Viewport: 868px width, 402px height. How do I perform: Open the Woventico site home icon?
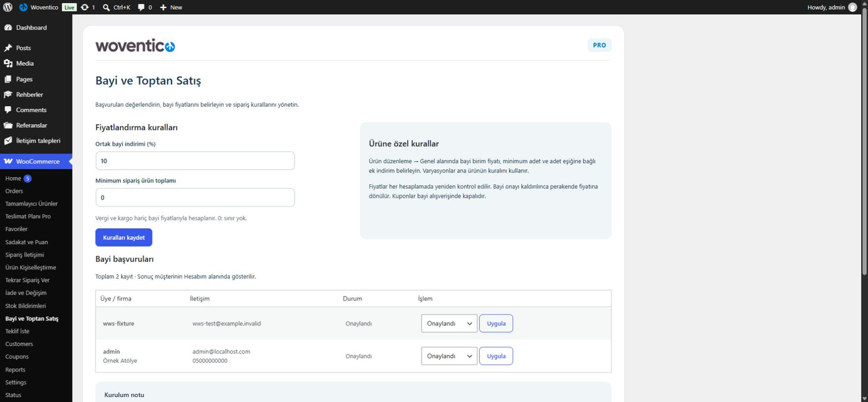tap(24, 7)
